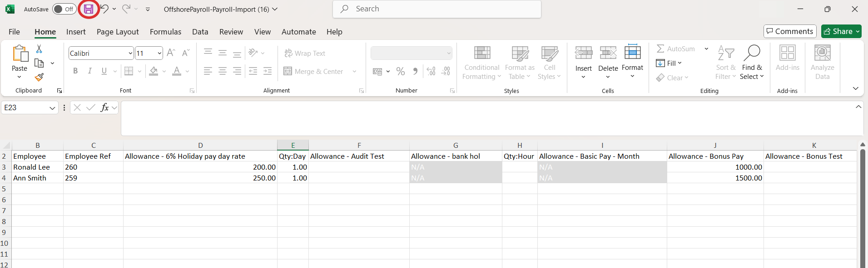Toggle Italic formatting
The width and height of the screenshot is (868, 268).
90,71
